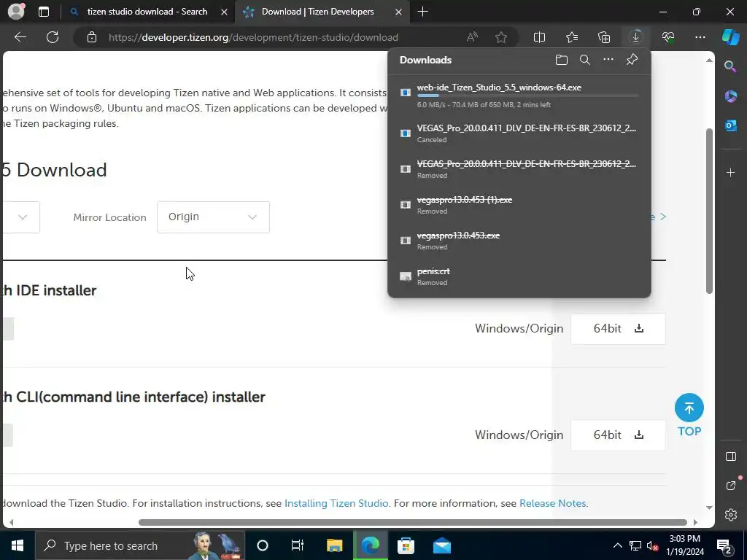Open sidebar settings gear icon

pos(730,515)
